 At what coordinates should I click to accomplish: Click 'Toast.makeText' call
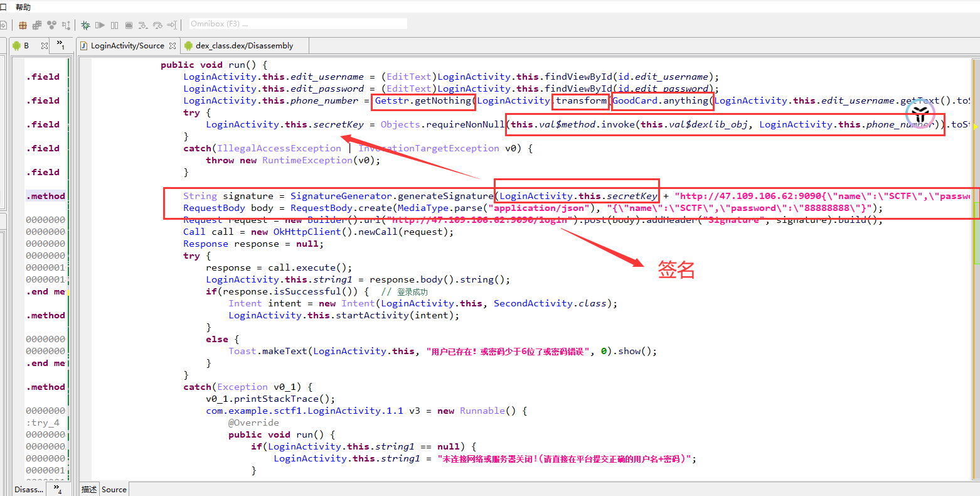[268, 351]
